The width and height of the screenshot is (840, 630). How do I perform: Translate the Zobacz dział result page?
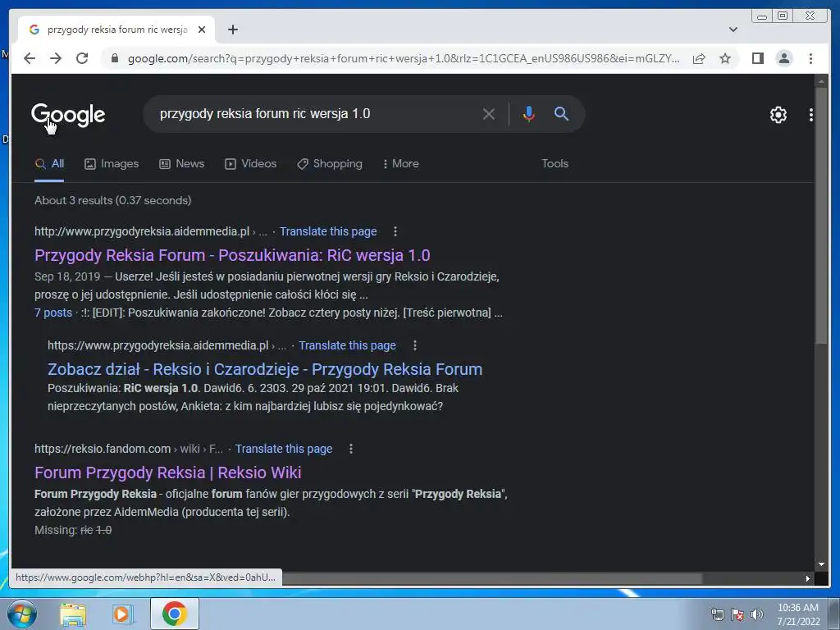click(347, 345)
